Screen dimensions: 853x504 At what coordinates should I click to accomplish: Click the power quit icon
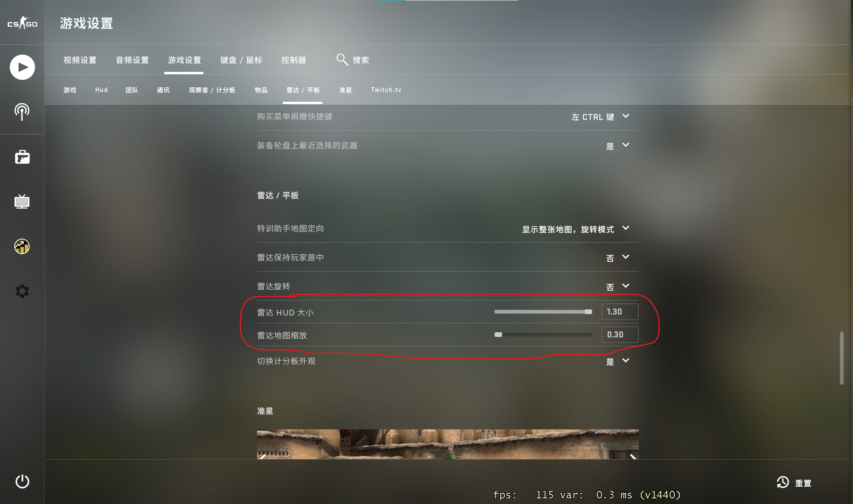22,481
